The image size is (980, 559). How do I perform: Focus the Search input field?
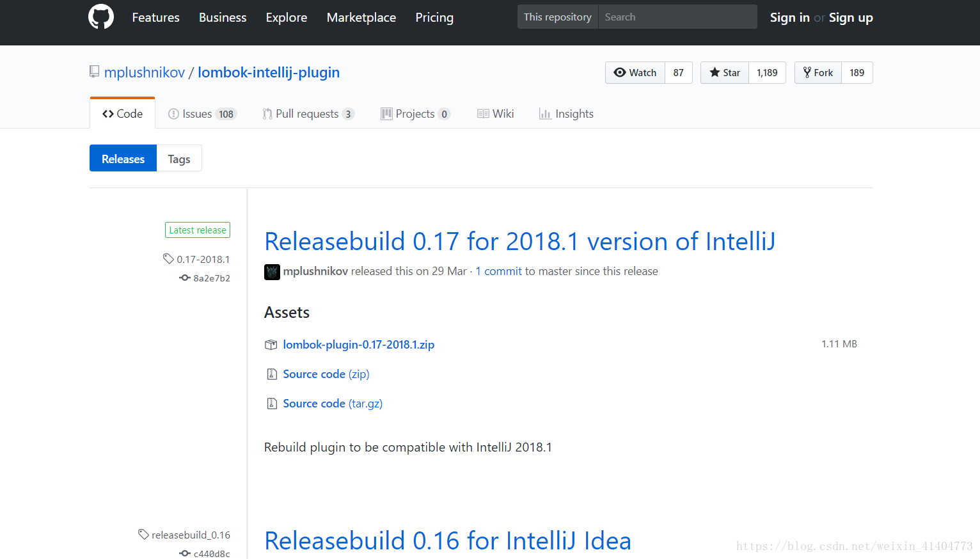(677, 17)
